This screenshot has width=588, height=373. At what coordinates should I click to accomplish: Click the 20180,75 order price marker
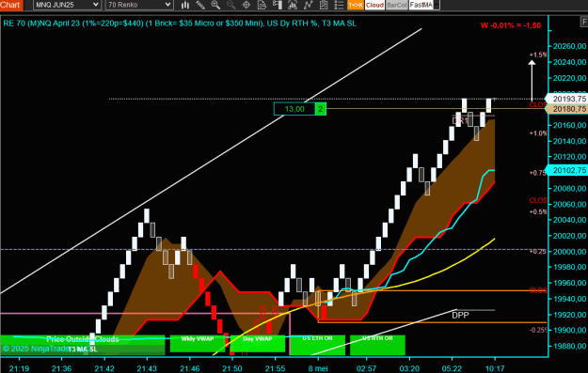click(x=567, y=109)
